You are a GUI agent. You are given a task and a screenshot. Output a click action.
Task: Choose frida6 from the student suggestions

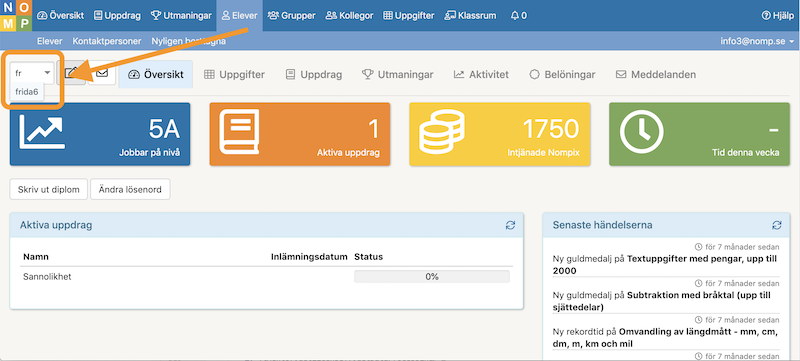tap(27, 92)
